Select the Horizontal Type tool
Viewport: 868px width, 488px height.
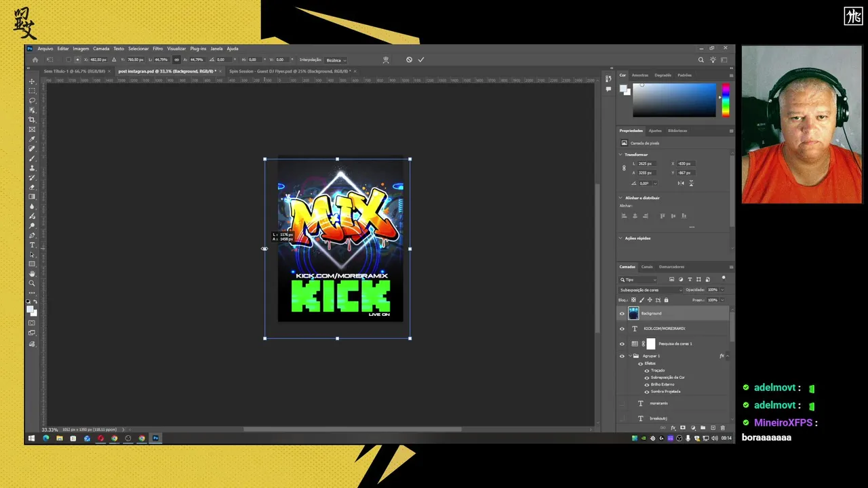pyautogui.click(x=32, y=245)
